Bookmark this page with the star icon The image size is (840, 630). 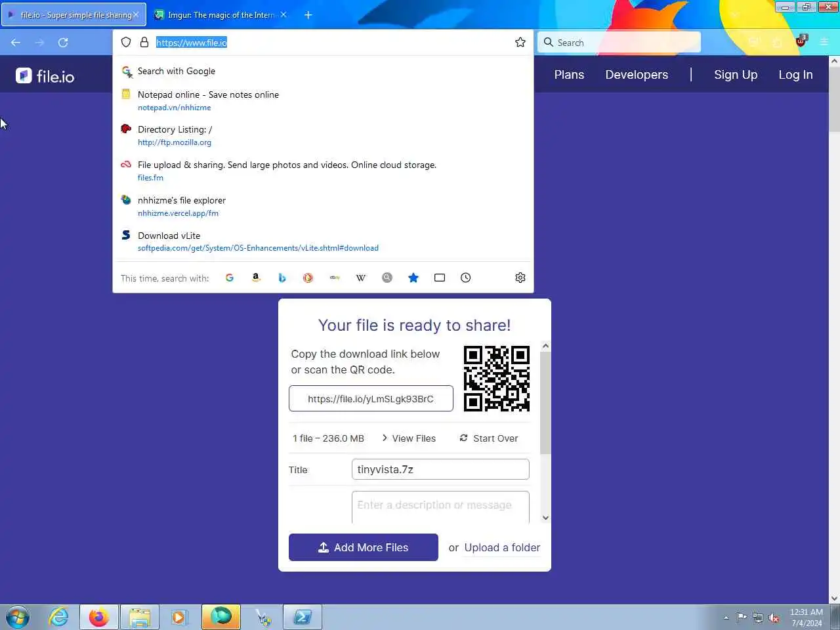coord(520,43)
